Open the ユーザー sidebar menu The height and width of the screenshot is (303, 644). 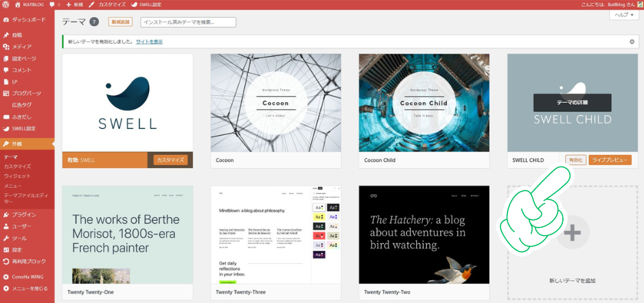coord(27,226)
